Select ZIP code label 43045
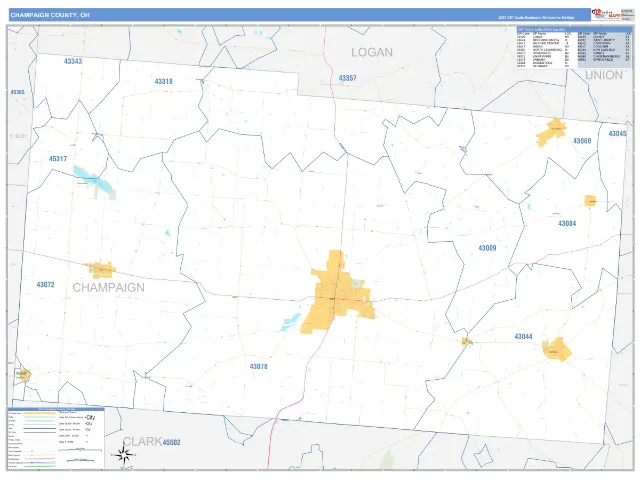Image resolution: width=640 pixels, height=480 pixels. pos(617,133)
